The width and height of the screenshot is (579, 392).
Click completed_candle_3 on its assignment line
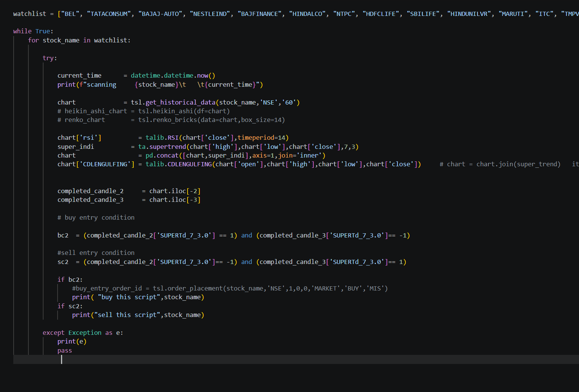pyautogui.click(x=91, y=200)
